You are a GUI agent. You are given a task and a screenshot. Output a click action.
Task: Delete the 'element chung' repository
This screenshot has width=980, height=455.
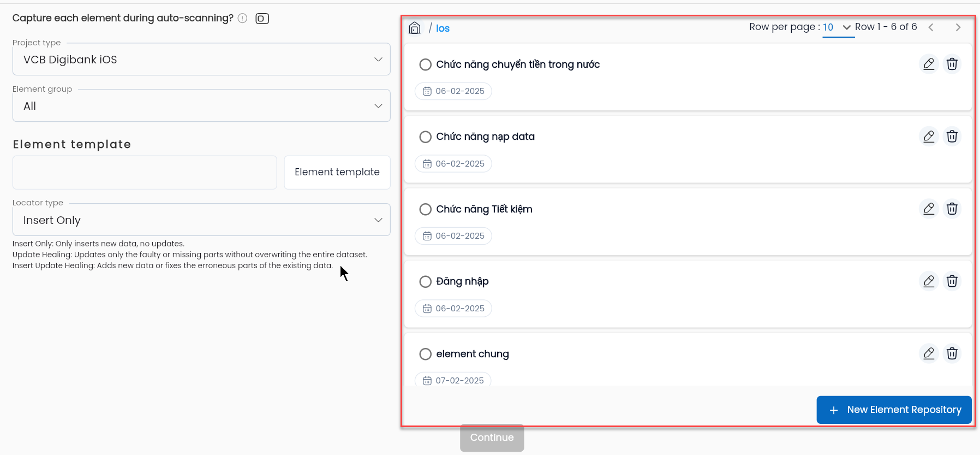952,353
